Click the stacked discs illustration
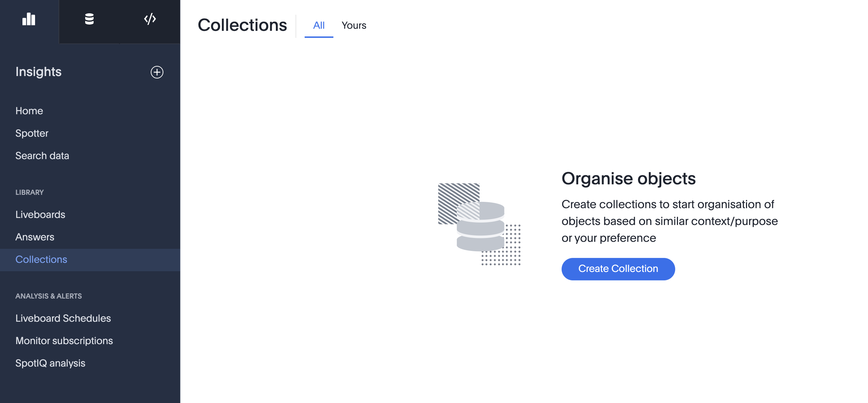This screenshot has height=403, width=868. coord(479,224)
